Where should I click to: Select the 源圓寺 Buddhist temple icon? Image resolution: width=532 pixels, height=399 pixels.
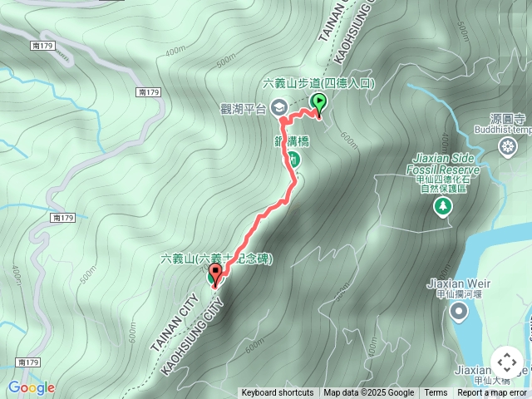click(x=508, y=147)
